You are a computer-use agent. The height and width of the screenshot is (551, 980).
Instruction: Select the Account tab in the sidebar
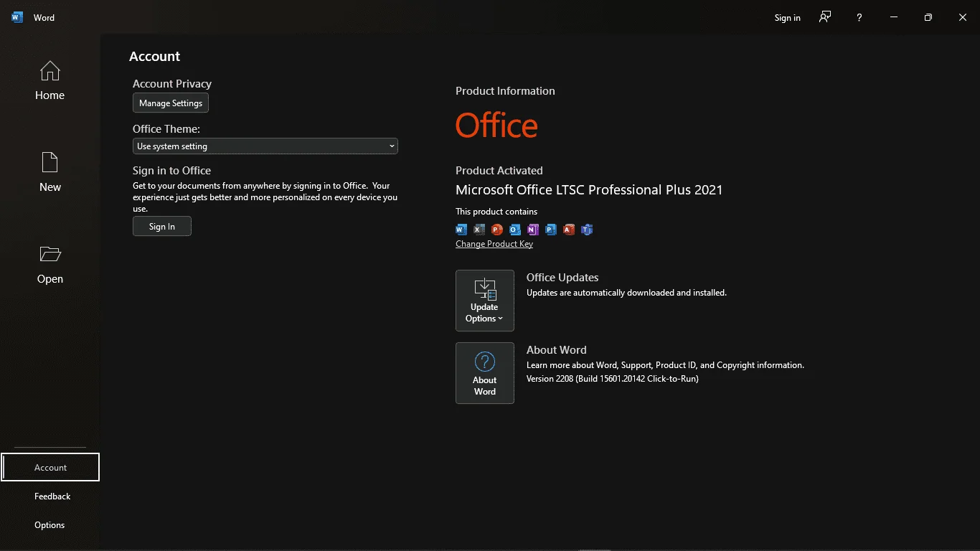click(x=50, y=467)
